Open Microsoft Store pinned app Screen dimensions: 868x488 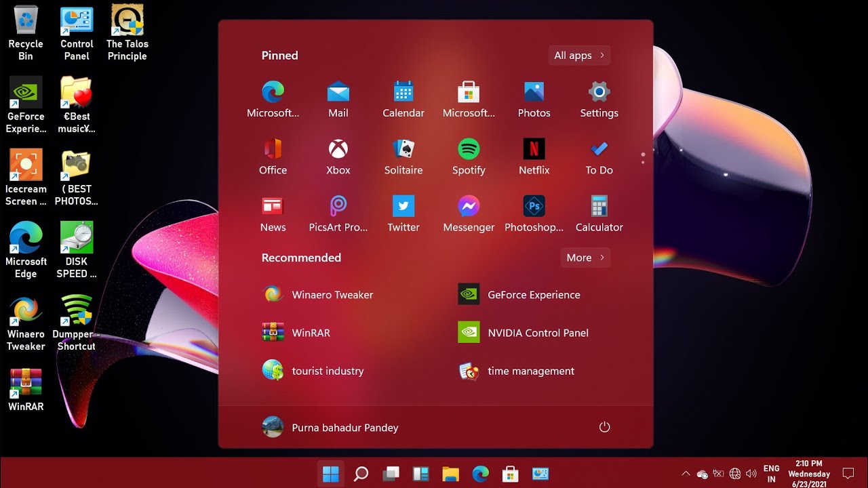(469, 100)
